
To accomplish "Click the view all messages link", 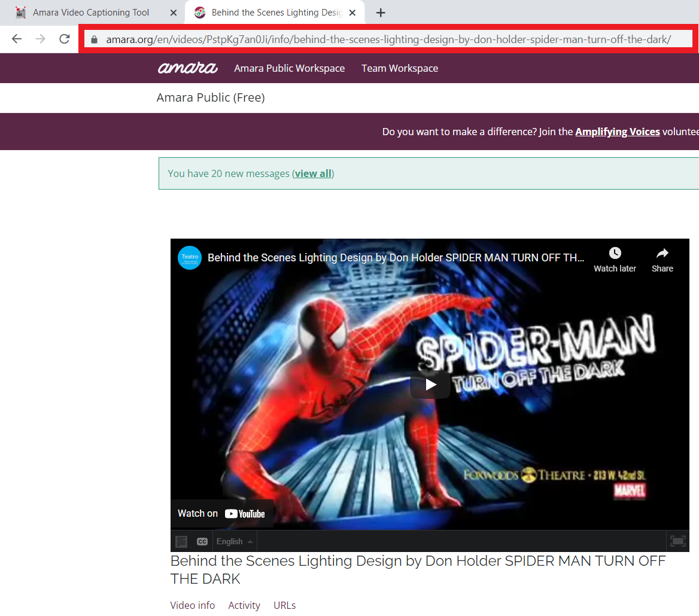I will [x=313, y=173].
